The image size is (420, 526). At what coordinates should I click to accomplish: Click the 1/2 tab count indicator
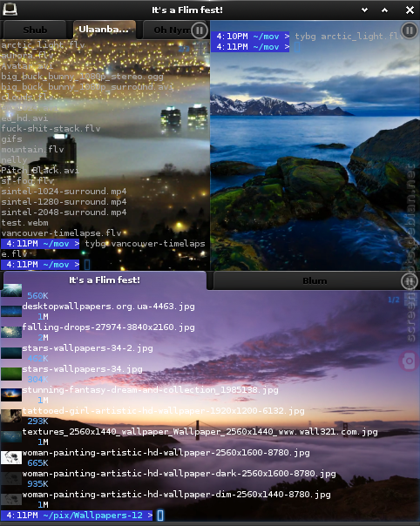[394, 300]
